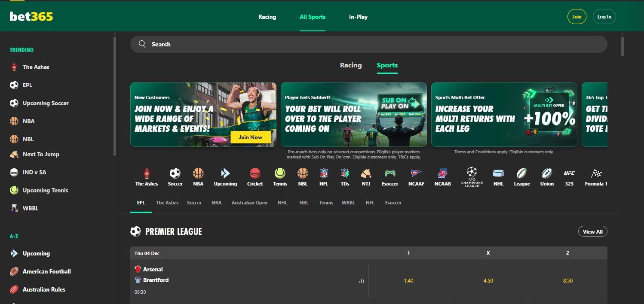Select WBBL from the trending sidebar

(31, 208)
